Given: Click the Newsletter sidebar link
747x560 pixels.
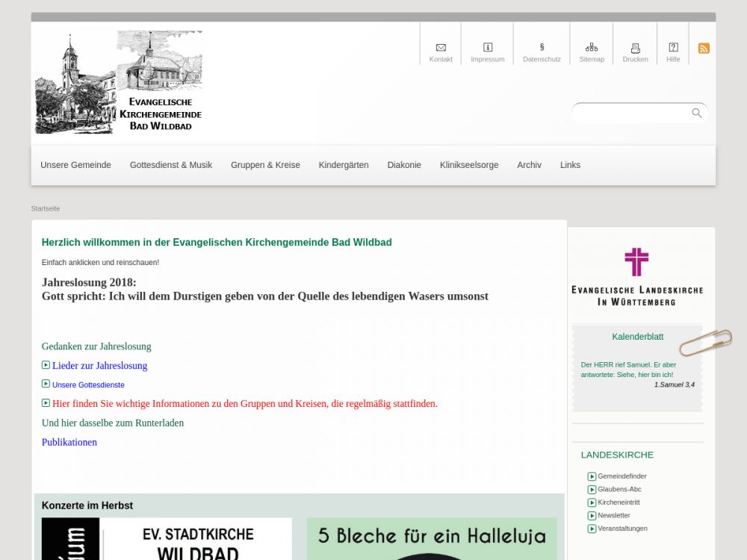Looking at the screenshot, I should pos(613,515).
